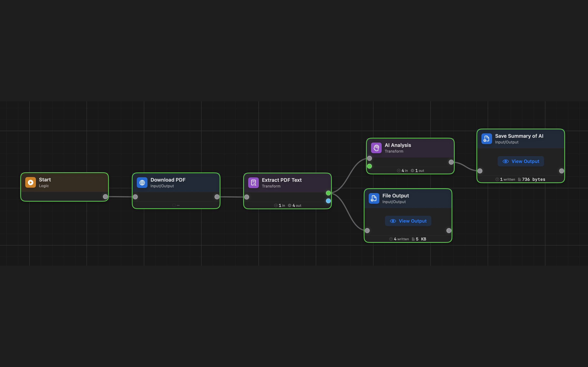This screenshot has width=588, height=367.
Task: Click the AI Analysis output port
Action: (x=451, y=162)
